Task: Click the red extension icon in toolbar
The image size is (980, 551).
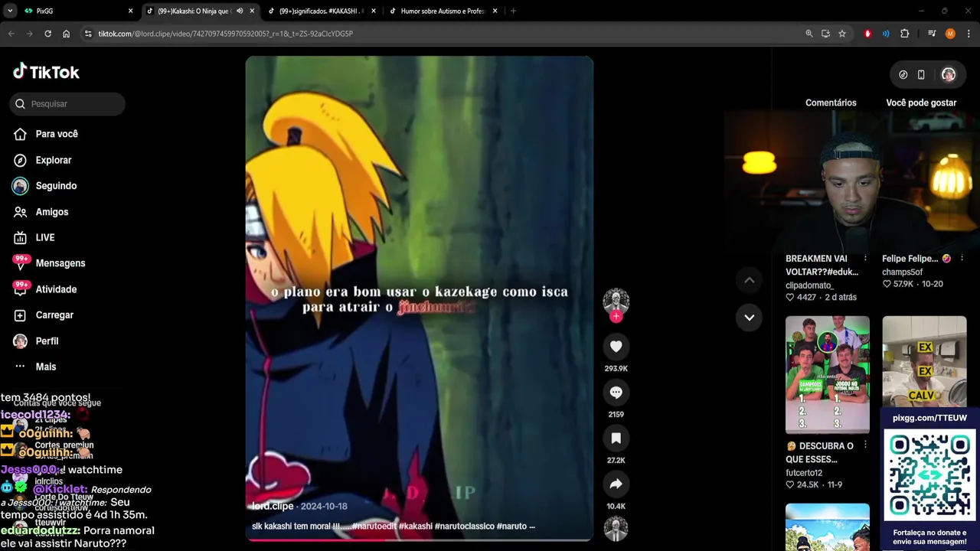Action: [867, 34]
